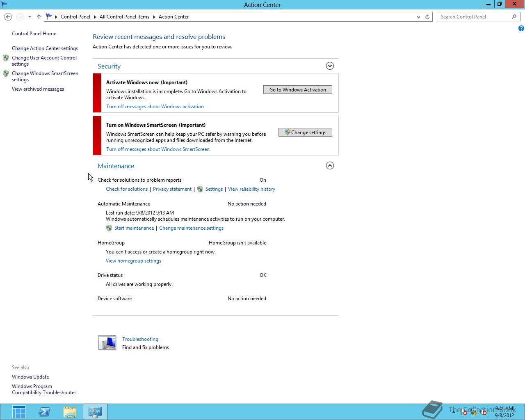This screenshot has width=525, height=420.
Task: Refresh the Action Center page
Action: [x=427, y=17]
